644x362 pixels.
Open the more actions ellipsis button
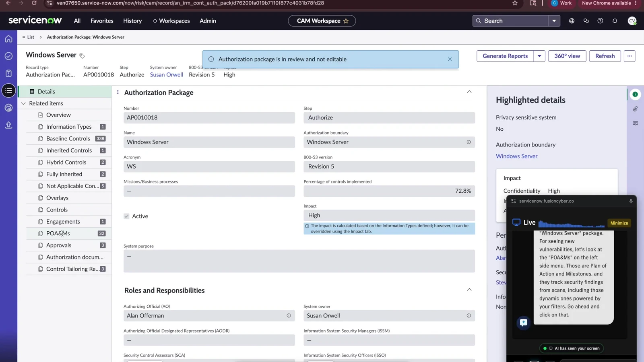[x=630, y=56]
